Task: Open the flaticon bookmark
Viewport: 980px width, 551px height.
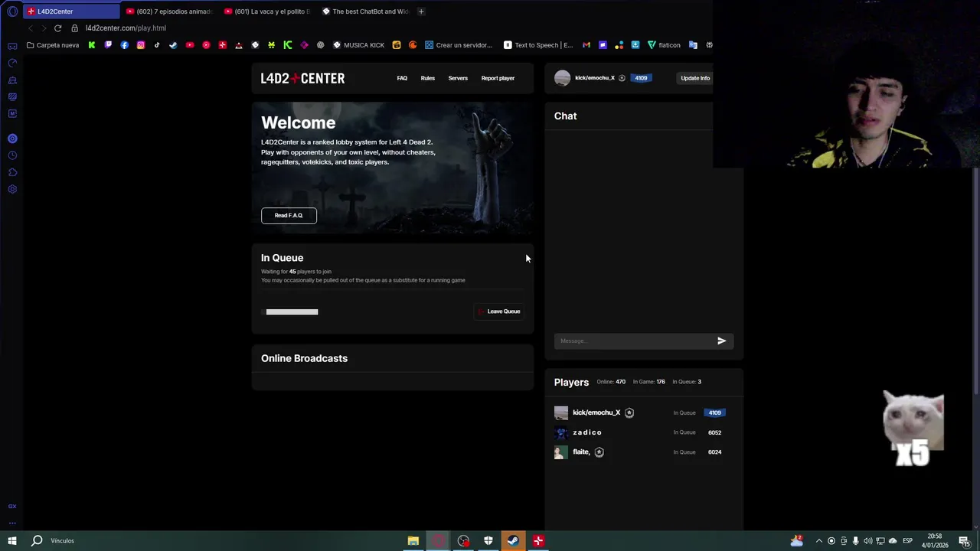Action: [x=664, y=45]
